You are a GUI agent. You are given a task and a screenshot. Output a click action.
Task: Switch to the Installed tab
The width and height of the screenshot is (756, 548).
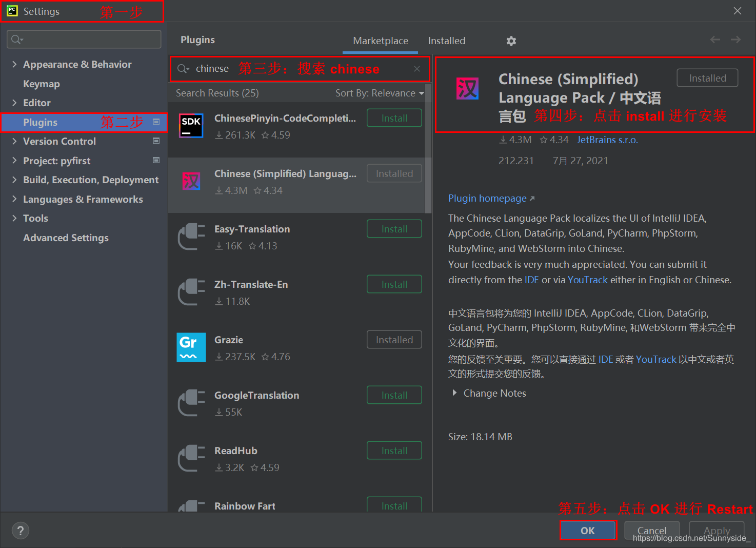446,41
